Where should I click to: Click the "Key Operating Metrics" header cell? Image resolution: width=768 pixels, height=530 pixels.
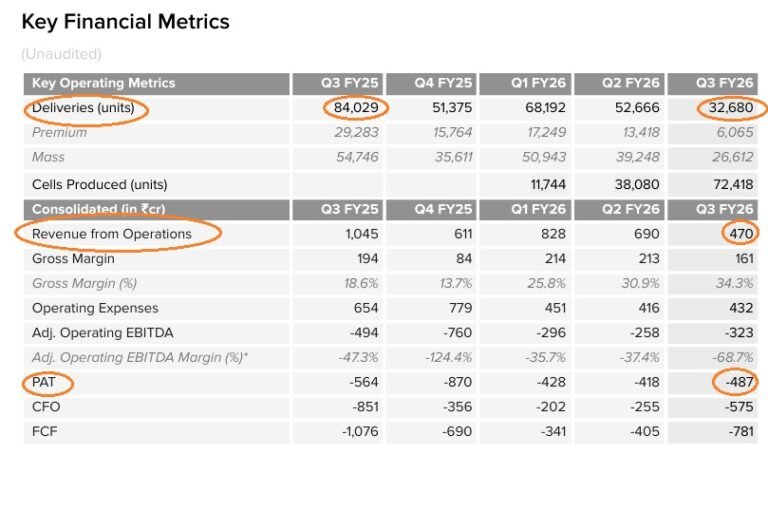104,83
